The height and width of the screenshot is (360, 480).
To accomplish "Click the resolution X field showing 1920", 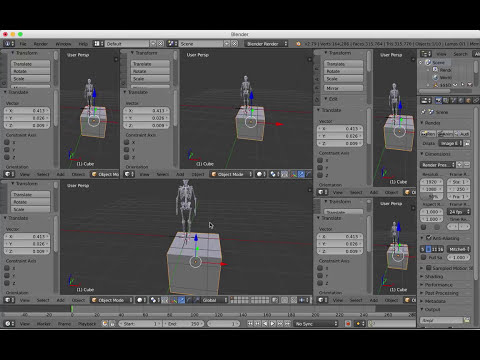I will tap(432, 182).
